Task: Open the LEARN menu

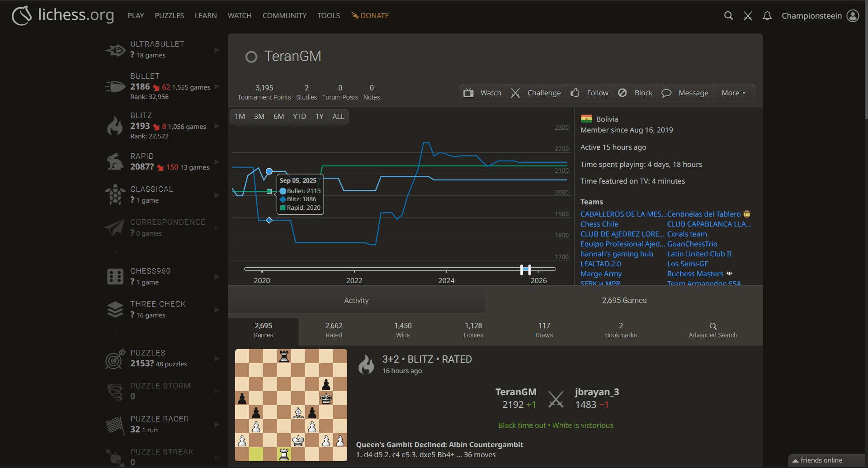Action: [206, 15]
